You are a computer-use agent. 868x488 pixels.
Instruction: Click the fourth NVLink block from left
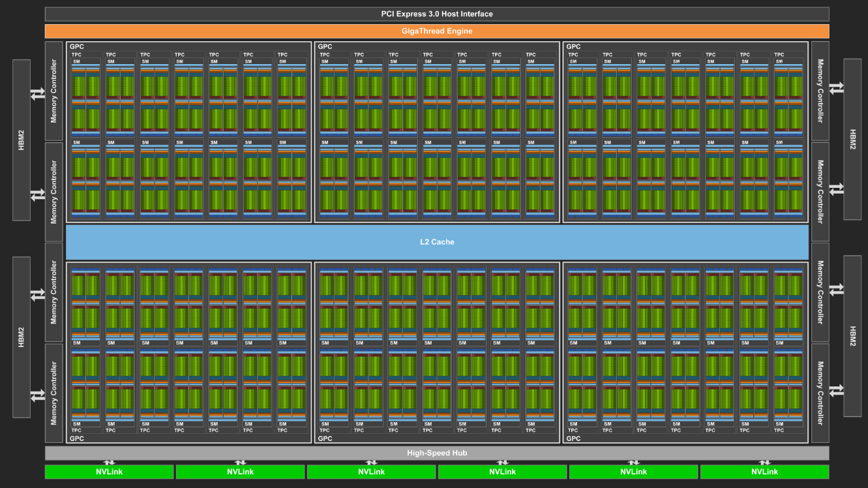502,472
